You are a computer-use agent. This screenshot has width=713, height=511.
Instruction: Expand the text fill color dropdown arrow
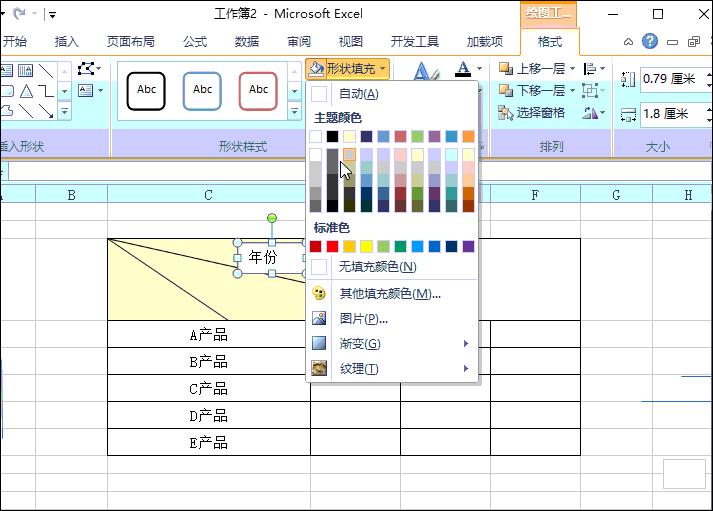479,69
